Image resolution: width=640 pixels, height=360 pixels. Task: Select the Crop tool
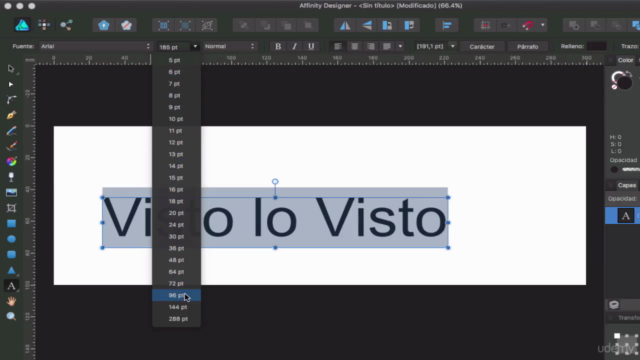[11, 208]
